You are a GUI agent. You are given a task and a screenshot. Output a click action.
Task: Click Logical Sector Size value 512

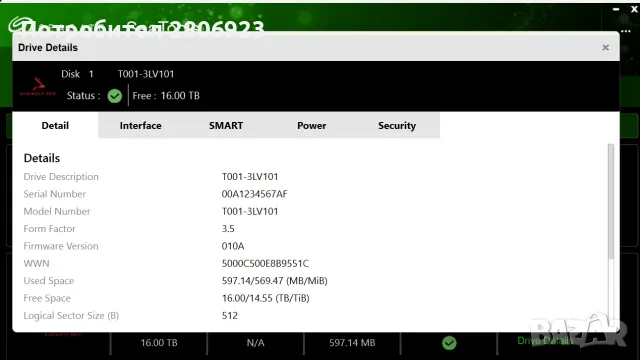(x=230, y=316)
